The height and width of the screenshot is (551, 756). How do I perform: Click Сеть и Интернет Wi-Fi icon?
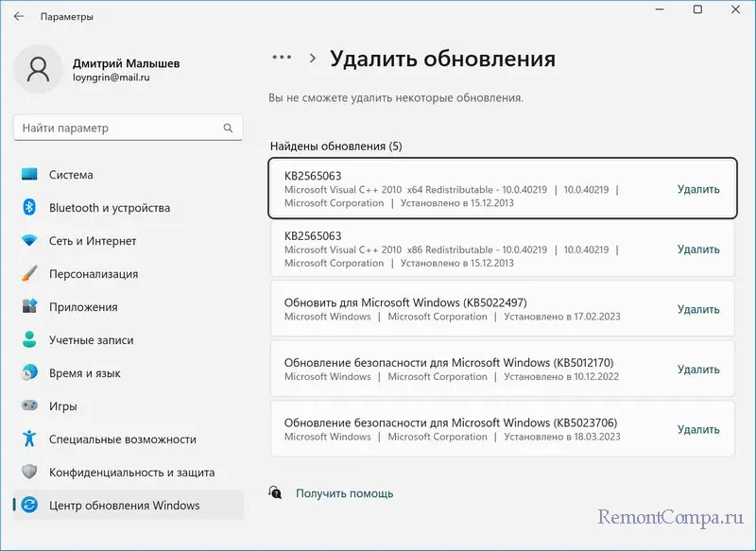click(x=30, y=241)
